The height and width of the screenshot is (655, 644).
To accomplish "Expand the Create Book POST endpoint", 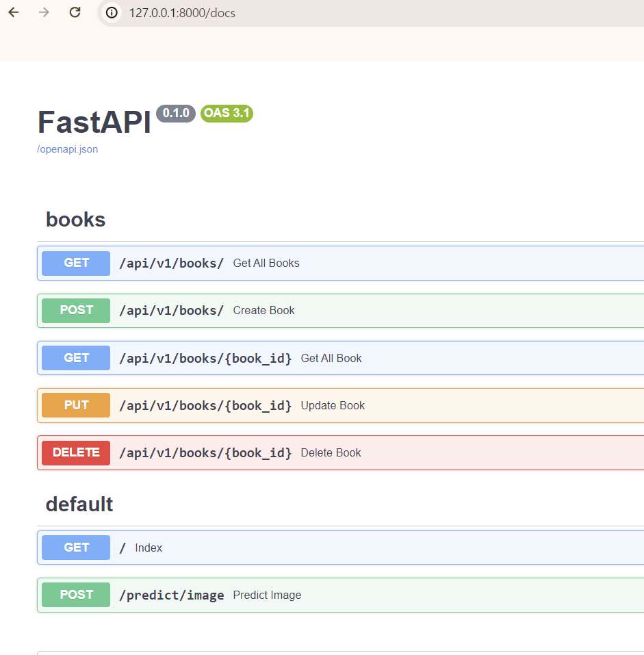I will tap(340, 310).
